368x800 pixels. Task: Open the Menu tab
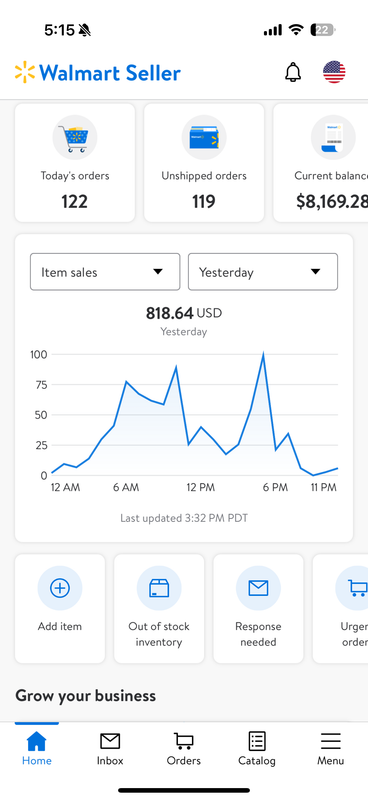[x=331, y=748]
